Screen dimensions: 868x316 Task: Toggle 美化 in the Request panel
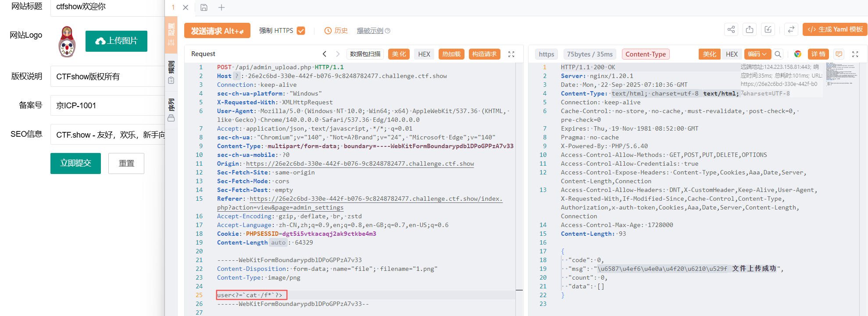[x=399, y=54]
